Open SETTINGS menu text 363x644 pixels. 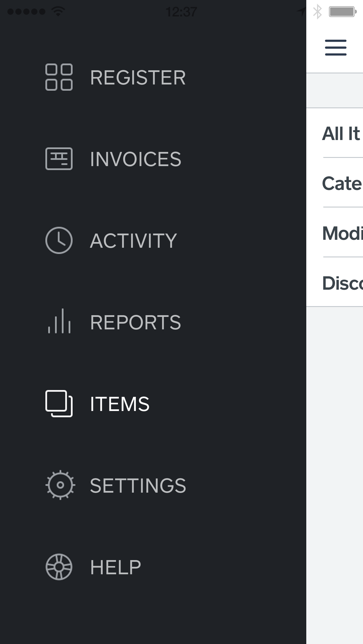(138, 486)
